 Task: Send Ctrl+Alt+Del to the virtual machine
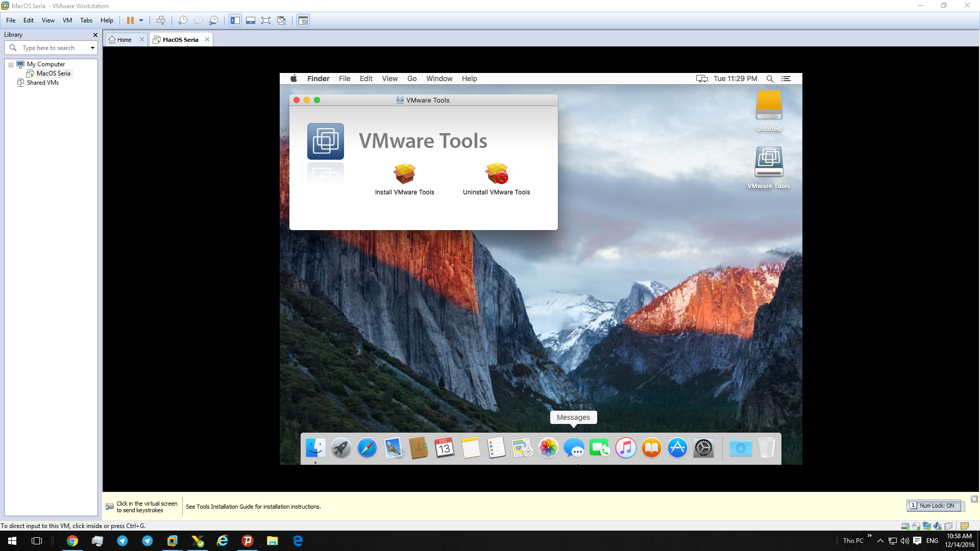[x=161, y=20]
